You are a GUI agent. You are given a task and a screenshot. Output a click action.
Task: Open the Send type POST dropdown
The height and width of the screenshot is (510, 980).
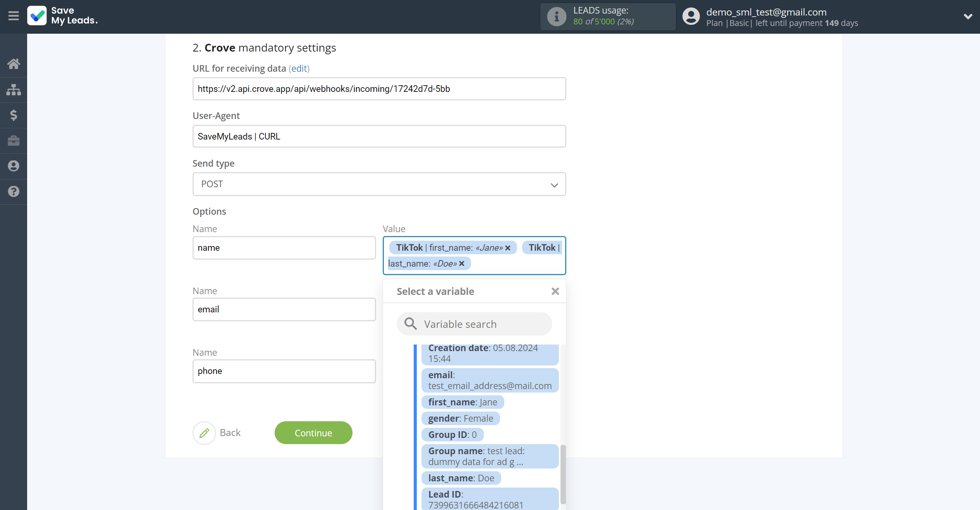click(x=379, y=184)
